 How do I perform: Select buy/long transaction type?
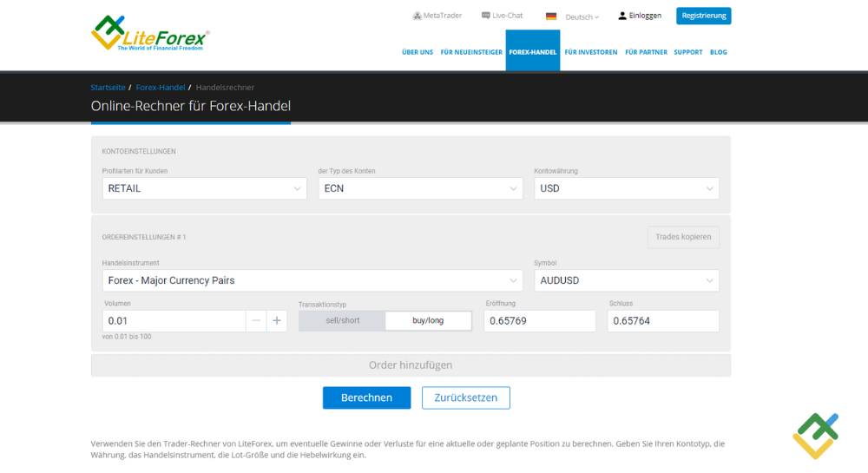click(428, 320)
